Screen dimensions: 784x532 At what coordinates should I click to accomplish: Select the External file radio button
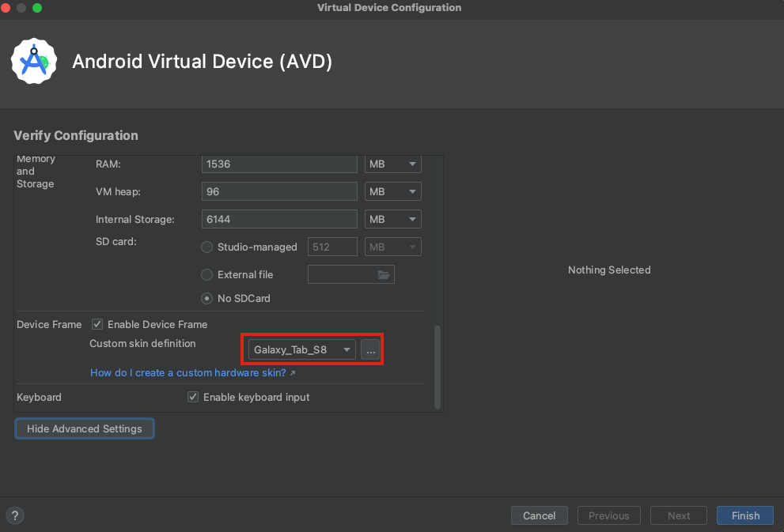206,275
